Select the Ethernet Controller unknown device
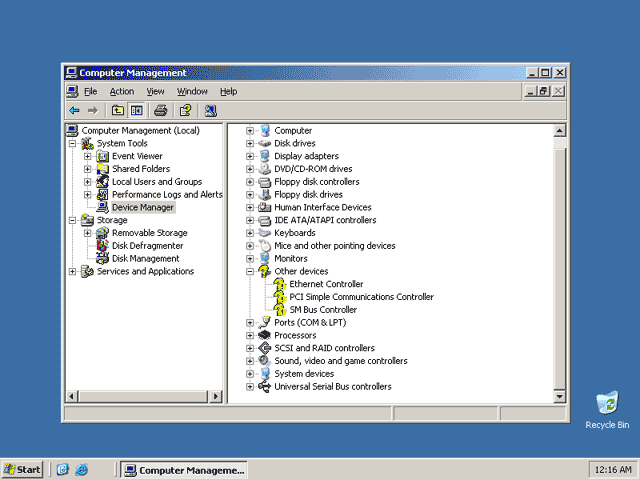The width and height of the screenshot is (640, 480). (326, 284)
